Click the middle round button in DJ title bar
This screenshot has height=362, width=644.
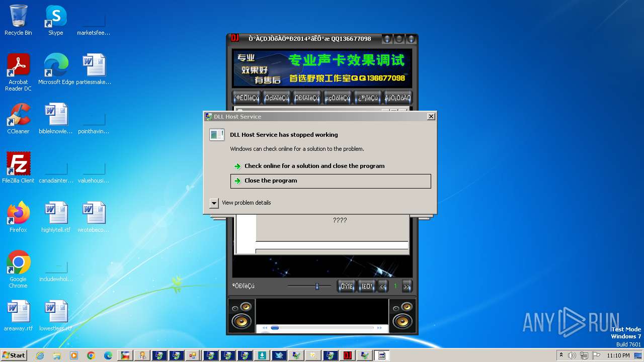pyautogui.click(x=399, y=39)
